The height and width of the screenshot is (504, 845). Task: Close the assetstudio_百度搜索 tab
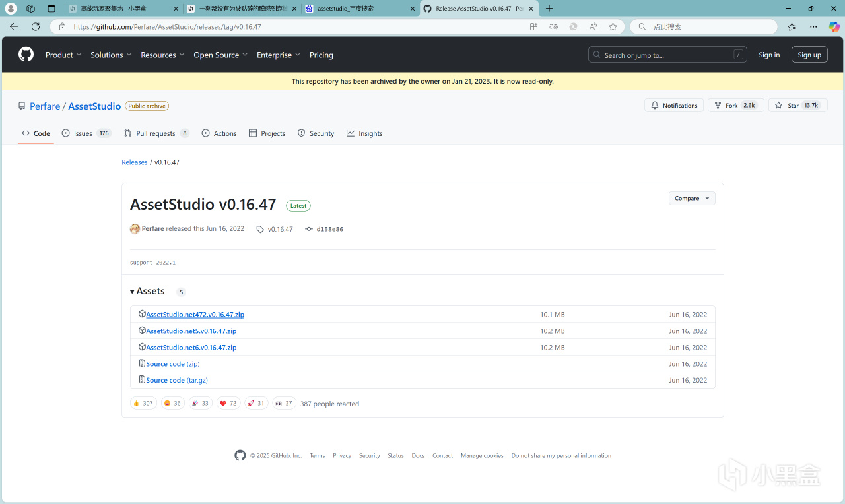tap(412, 9)
